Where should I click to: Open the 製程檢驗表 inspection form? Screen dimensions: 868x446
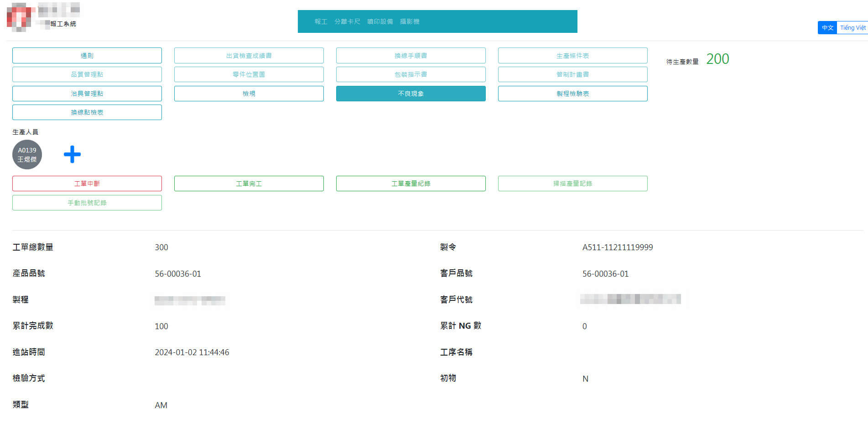tap(572, 93)
